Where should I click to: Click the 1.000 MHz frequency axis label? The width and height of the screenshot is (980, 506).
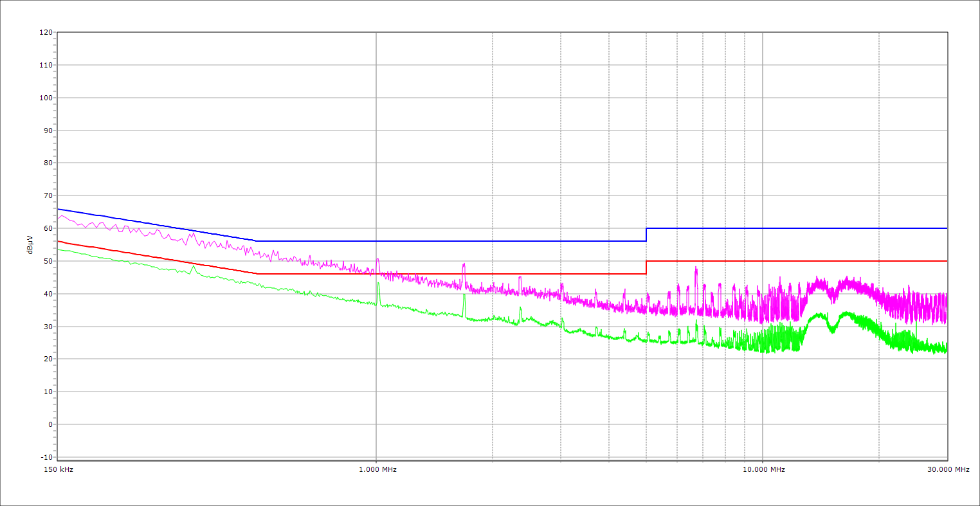pyautogui.click(x=377, y=469)
